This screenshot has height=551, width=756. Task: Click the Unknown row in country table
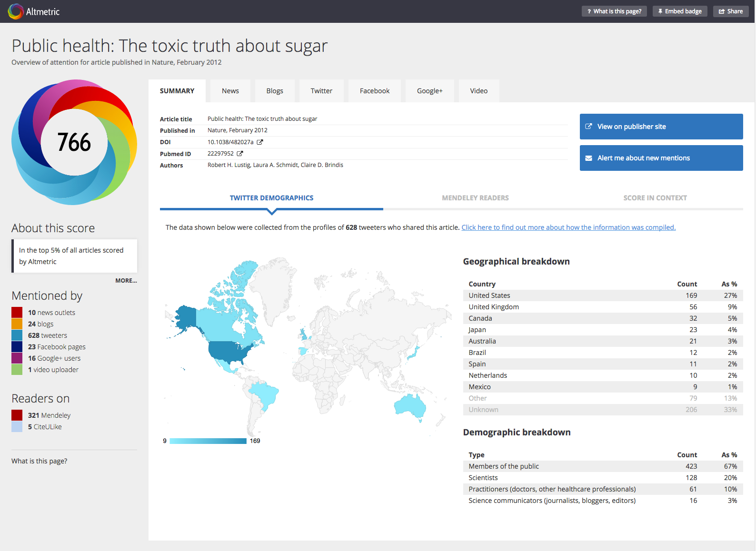603,410
